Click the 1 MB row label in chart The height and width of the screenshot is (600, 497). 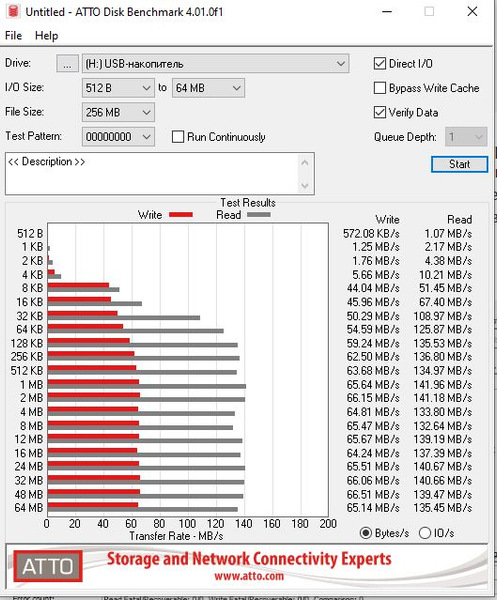coord(31,385)
